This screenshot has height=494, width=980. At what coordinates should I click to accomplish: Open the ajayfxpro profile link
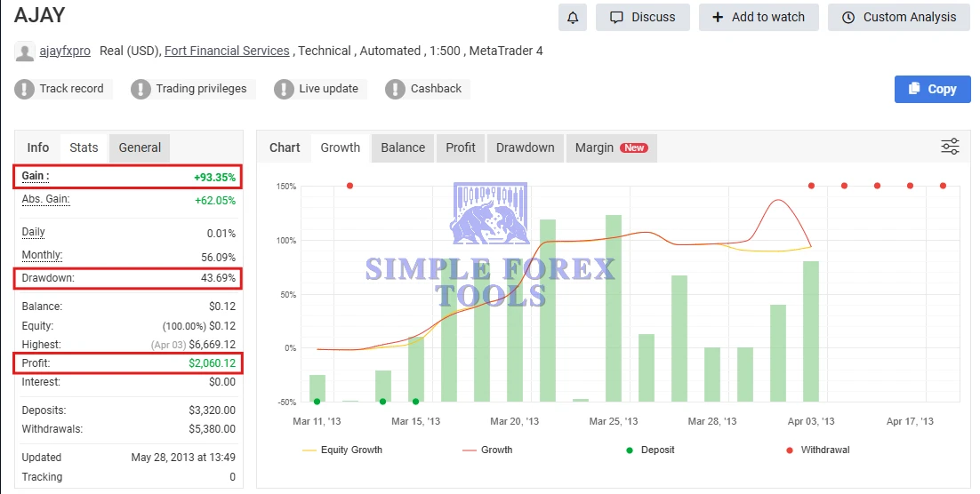(65, 52)
